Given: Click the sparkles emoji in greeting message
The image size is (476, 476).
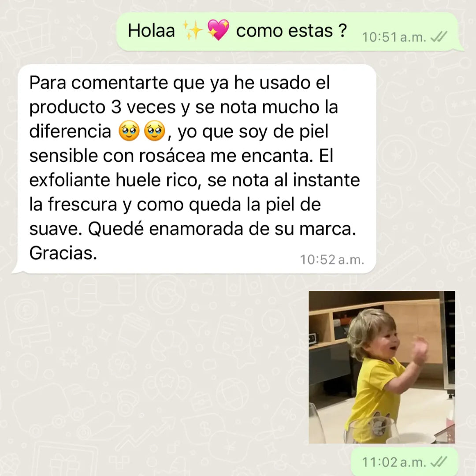Looking at the screenshot, I should [193, 30].
